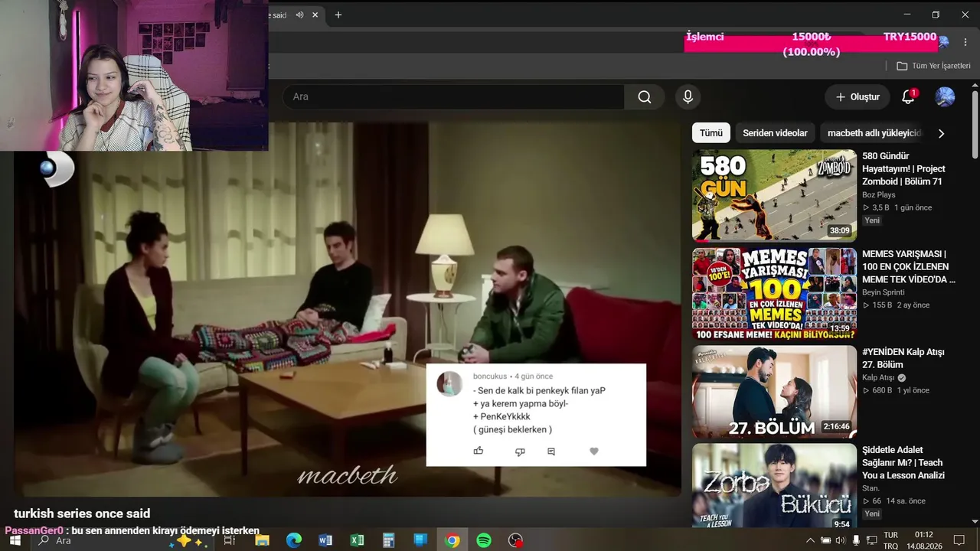Open the blue desktop app in taskbar
The image size is (980, 551).
coord(420,540)
